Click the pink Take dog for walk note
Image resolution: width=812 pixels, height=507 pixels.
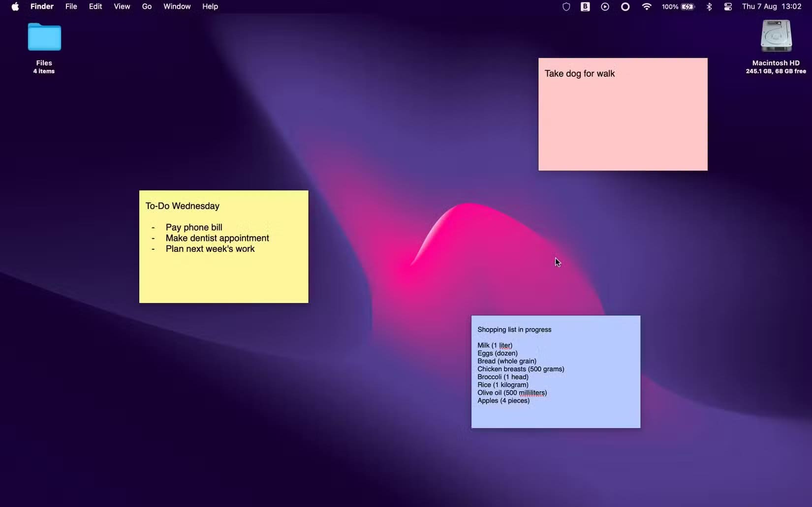623,114
